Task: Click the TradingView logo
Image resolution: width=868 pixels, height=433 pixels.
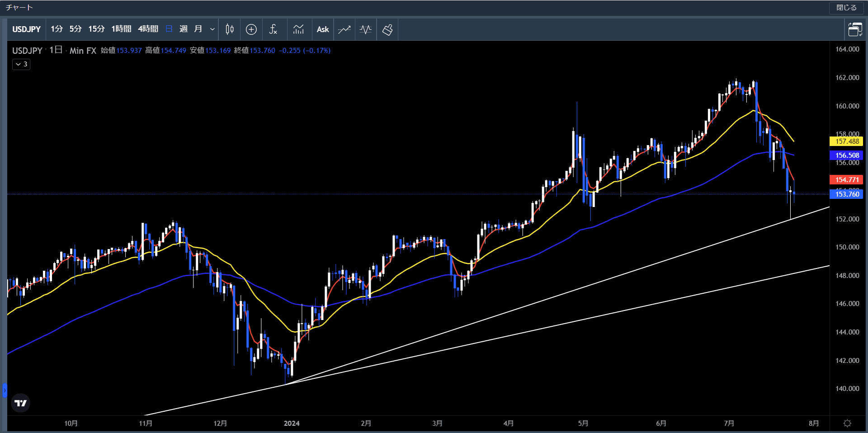Action: point(21,403)
